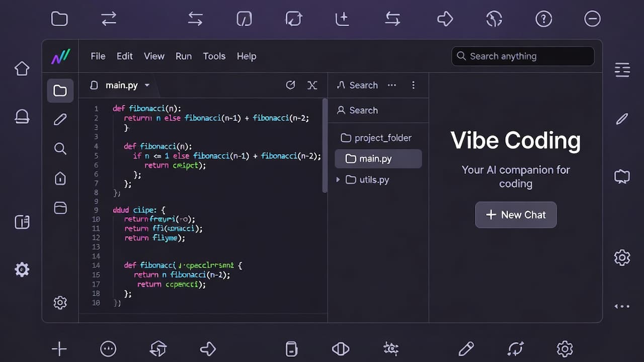Open the search magnifier in left sidebar
The width and height of the screenshot is (644, 362).
[x=60, y=148]
